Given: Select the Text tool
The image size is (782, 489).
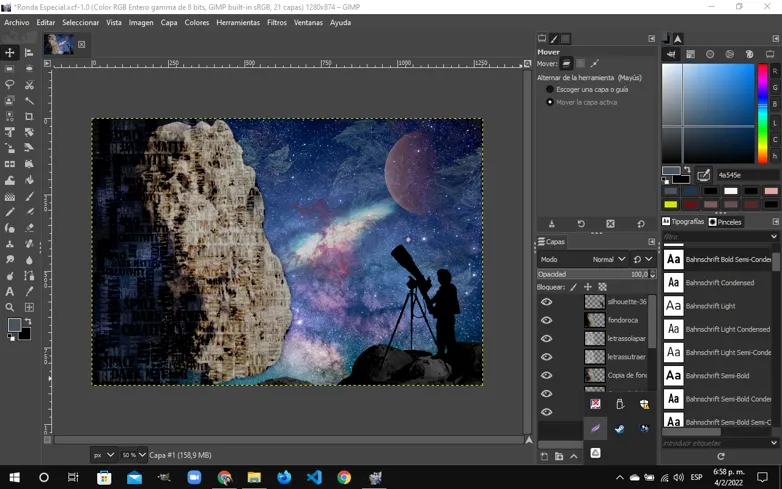Looking at the screenshot, I should [9, 292].
